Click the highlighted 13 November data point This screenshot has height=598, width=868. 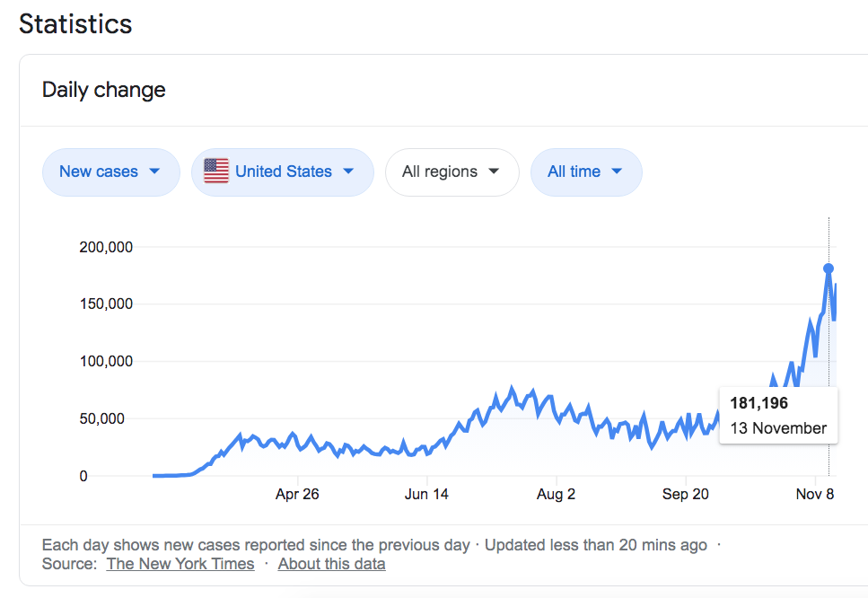(x=829, y=268)
